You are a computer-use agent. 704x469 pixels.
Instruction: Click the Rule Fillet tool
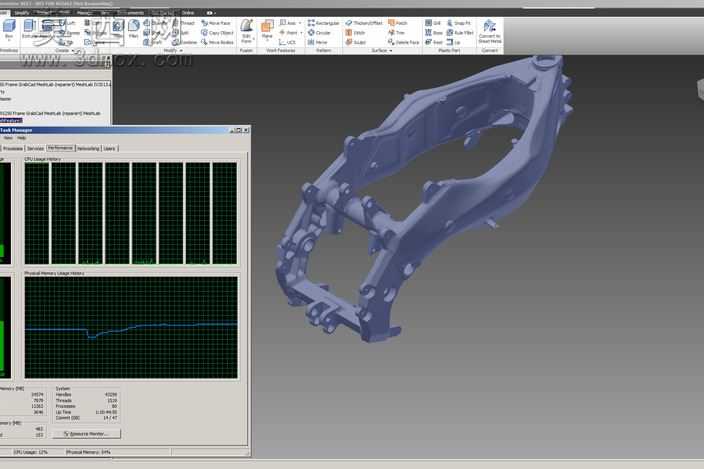(460, 33)
